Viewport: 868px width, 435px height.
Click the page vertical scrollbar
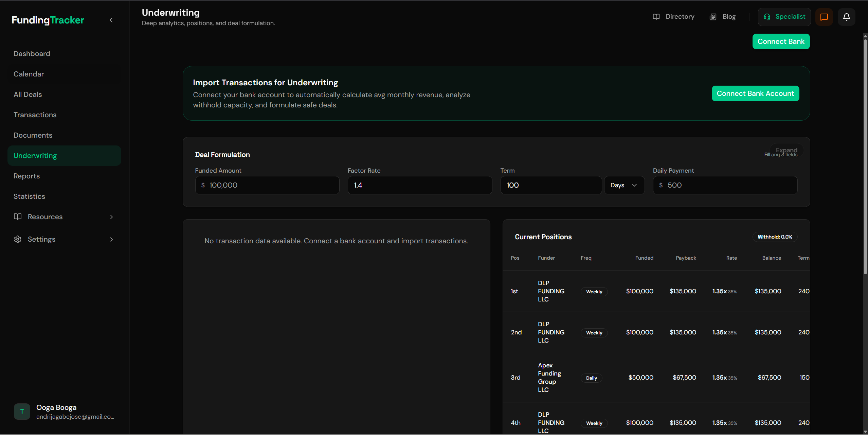pos(865,156)
